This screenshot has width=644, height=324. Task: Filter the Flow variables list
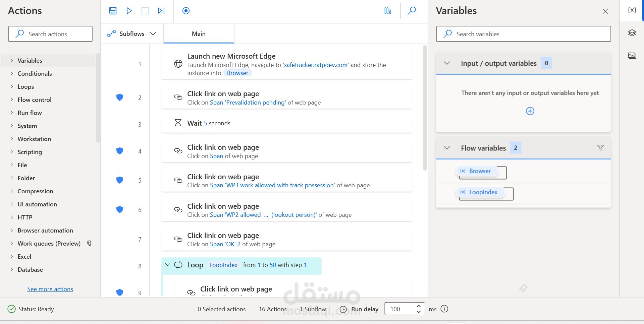click(x=600, y=147)
